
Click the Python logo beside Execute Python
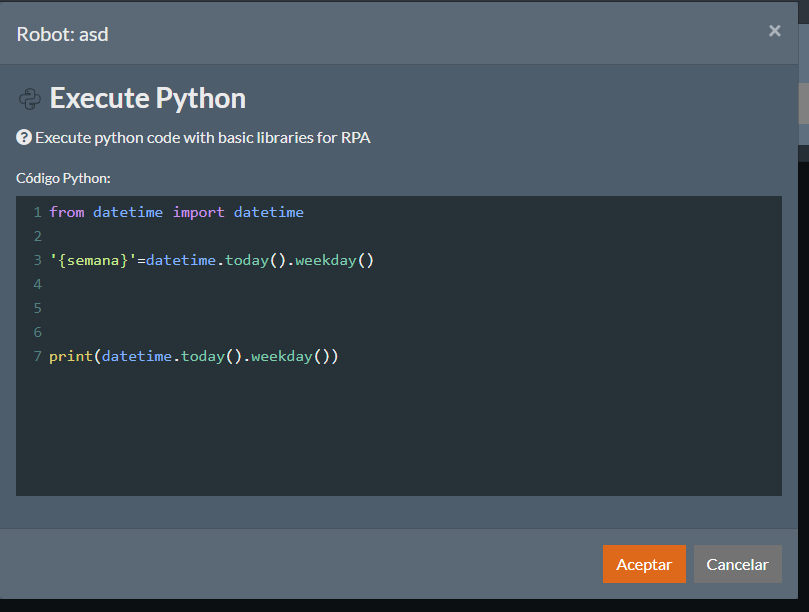coord(29,98)
